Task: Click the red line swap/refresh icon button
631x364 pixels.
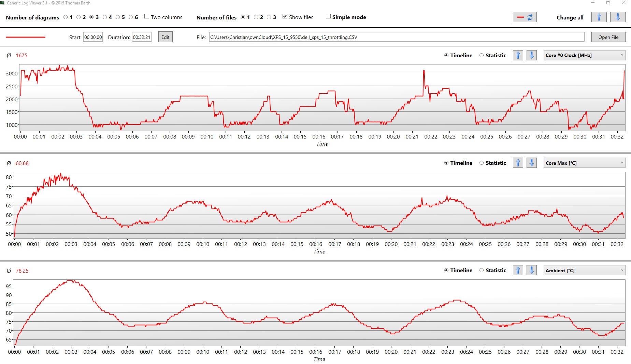Action: point(525,17)
